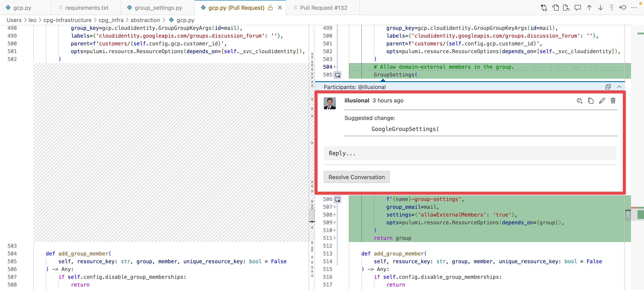This screenshot has width=644, height=290.
Task: Jump to next change using down arrow
Action: pos(600,8)
